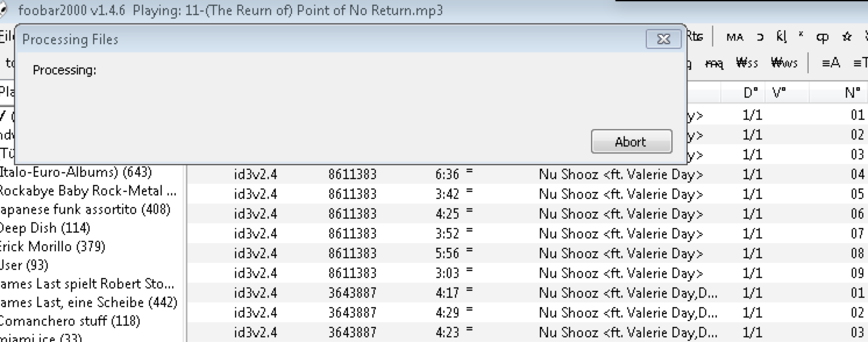Click the id3v2.4 cell in the 6:36 row
This screenshot has width=868, height=342.
[255, 174]
